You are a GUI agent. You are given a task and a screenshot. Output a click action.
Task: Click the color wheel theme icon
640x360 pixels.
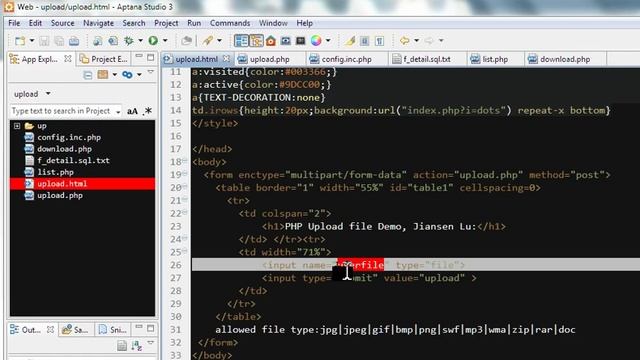316,40
